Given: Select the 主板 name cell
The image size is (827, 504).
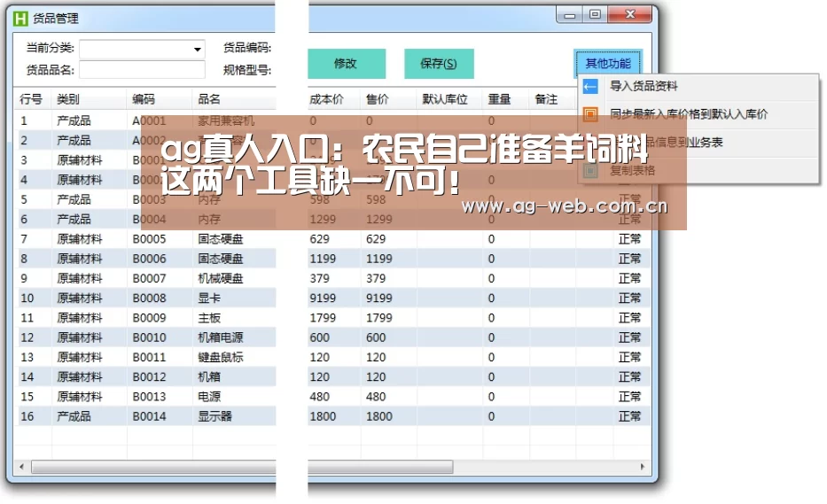Looking at the screenshot, I should point(209,318).
